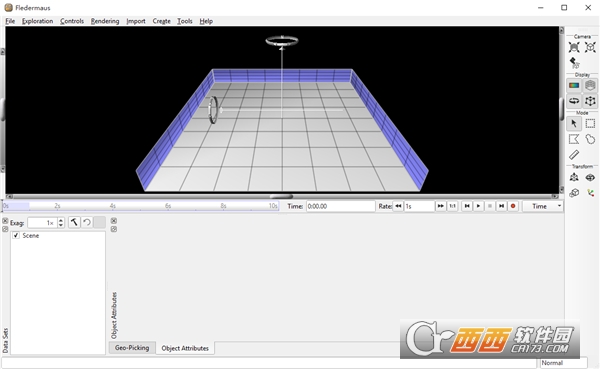The image size is (600, 369).
Task: Click the Fledermaus app icon in title bar
Action: coord(8,7)
